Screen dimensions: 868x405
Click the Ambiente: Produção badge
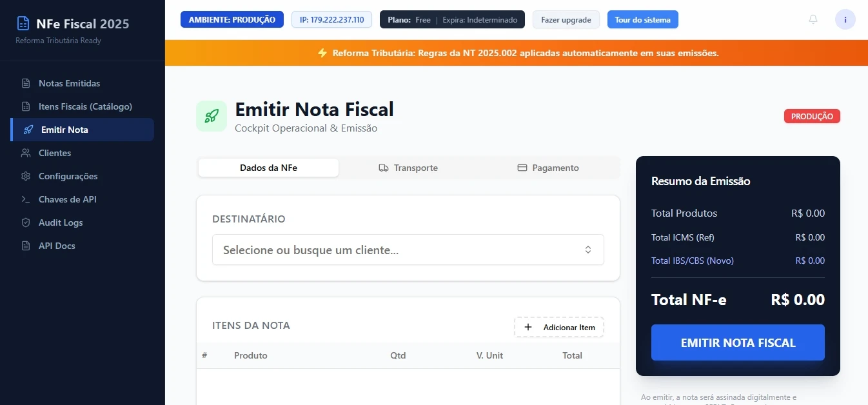click(232, 20)
